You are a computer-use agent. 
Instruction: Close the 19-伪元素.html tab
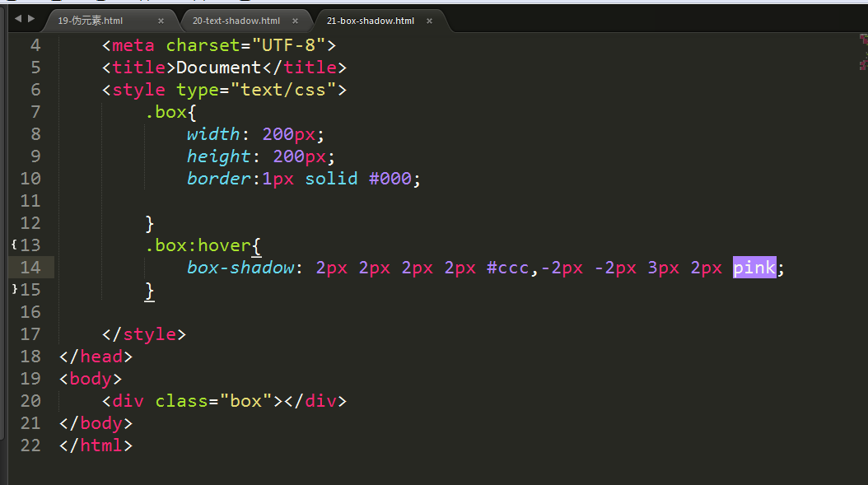pos(161,21)
